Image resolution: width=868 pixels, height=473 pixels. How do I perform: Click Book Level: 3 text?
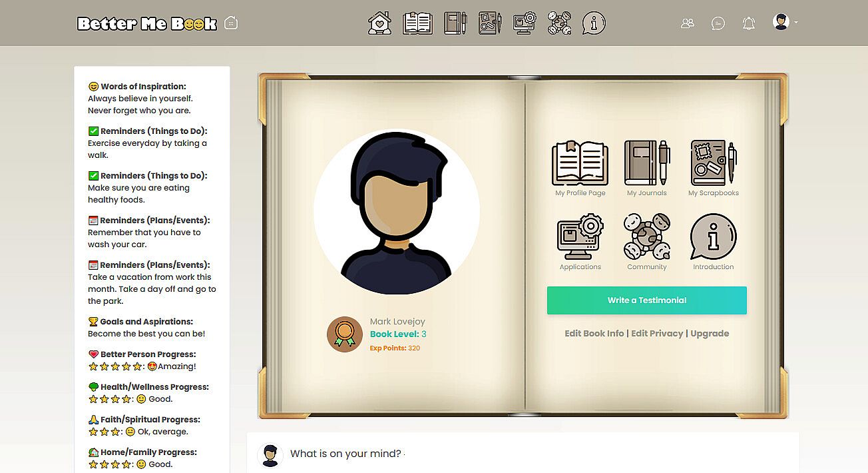click(398, 334)
